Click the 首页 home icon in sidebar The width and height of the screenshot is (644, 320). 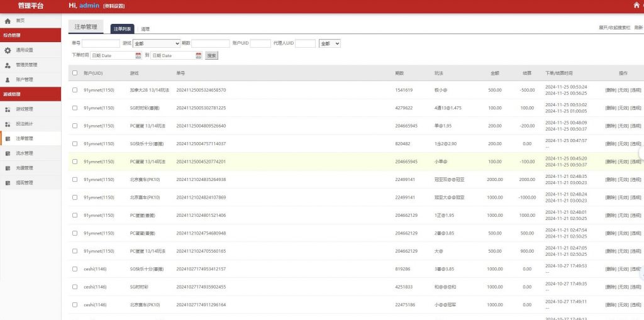click(8, 21)
